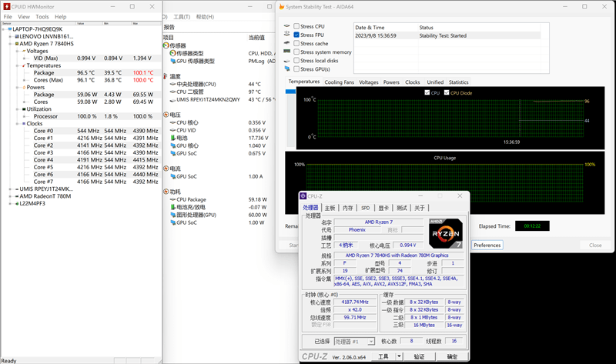Expand the UMIS RPEYJ1T24MK drive node
This screenshot has width=616, height=364.
click(x=11, y=189)
